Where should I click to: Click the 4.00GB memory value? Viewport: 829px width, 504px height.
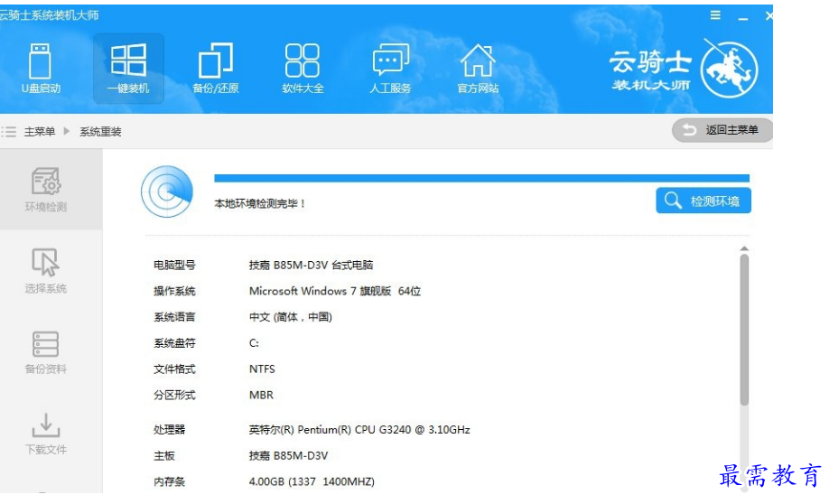tap(312, 481)
